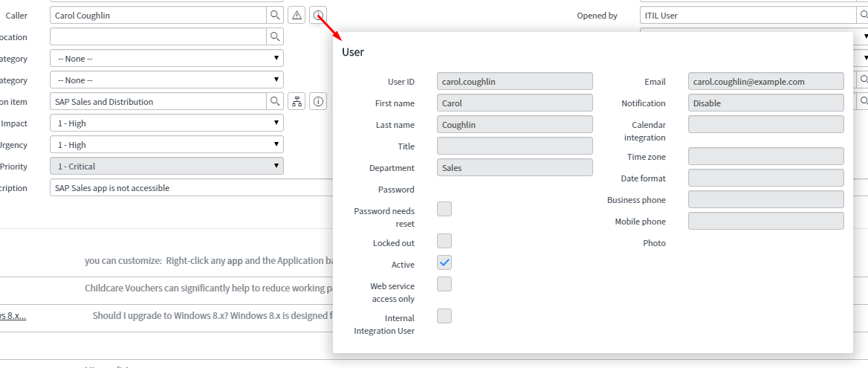
Task: Tick the Internal Integration User checkbox
Action: click(444, 316)
